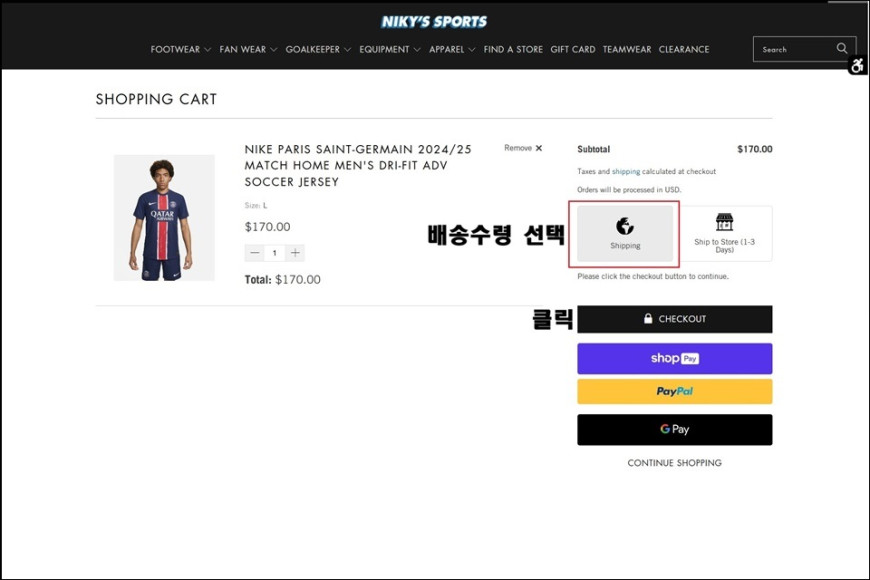
Task: Click the CHECKOUT button
Action: coord(675,319)
